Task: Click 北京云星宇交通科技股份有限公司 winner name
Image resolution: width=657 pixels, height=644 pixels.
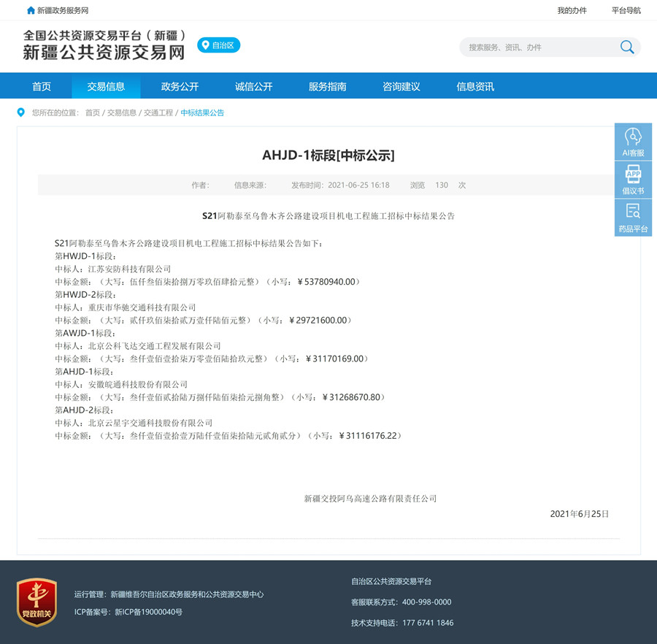Action: 150,423
